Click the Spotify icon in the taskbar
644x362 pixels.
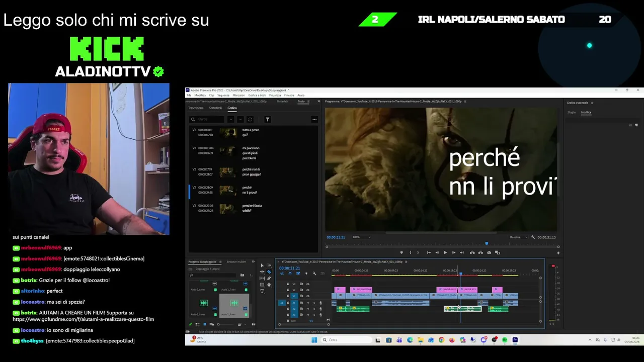point(505,340)
